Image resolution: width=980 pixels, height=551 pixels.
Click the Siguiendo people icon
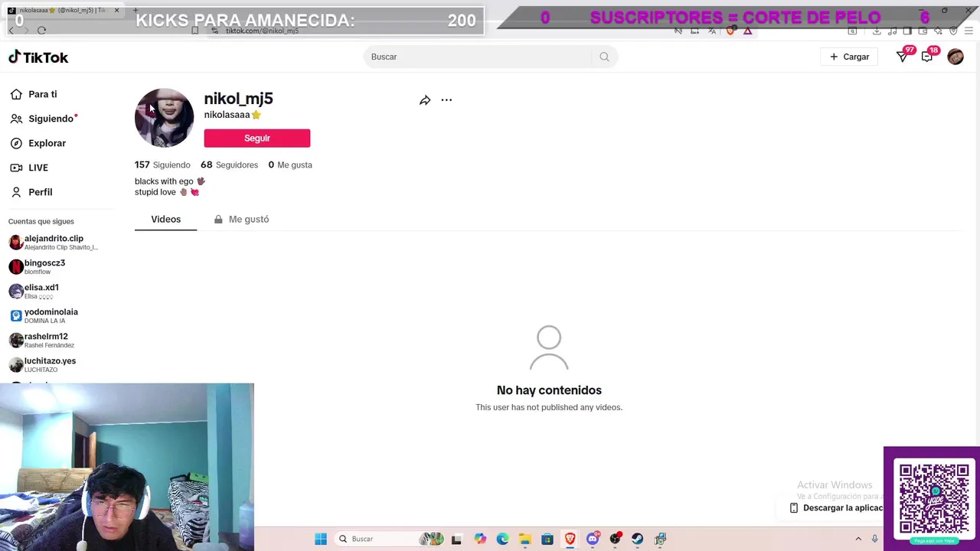(16, 119)
